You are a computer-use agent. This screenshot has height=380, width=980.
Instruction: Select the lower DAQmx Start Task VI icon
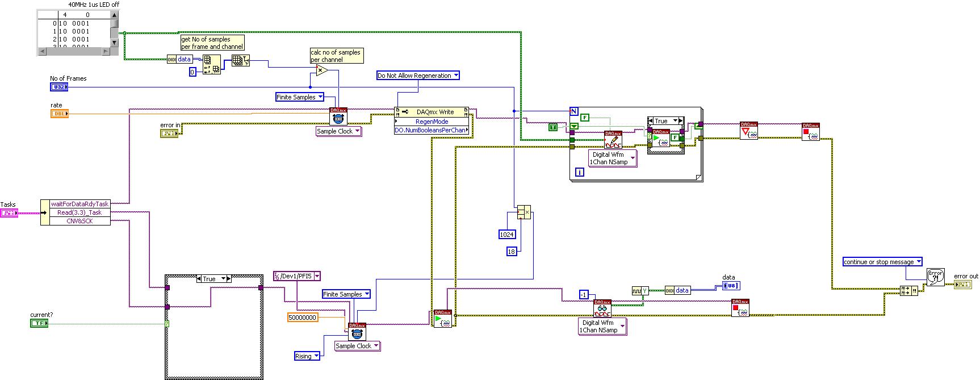442,319
